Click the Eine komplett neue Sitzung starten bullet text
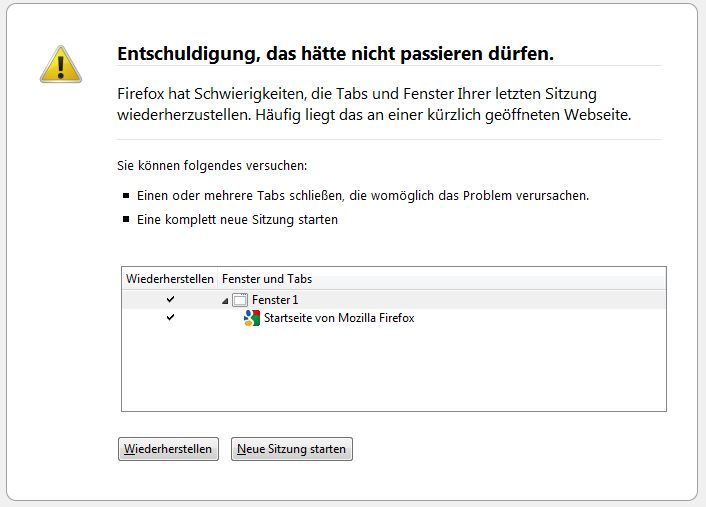706x507 pixels. (237, 219)
